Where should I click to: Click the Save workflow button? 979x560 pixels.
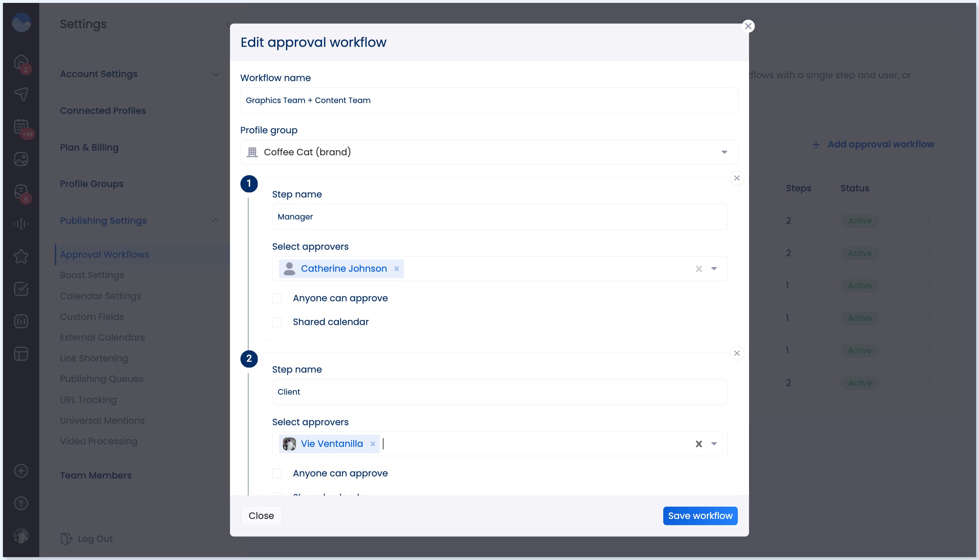[700, 515]
